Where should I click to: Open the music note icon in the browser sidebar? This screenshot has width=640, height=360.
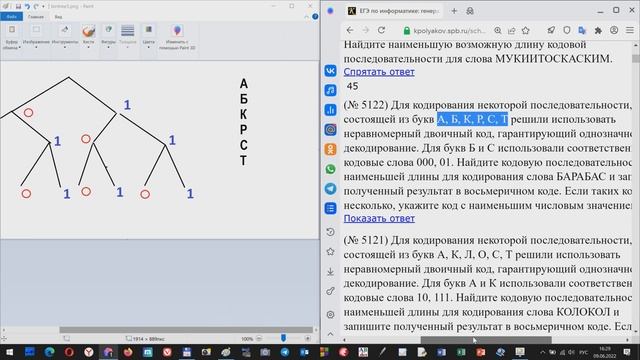pyautogui.click(x=330, y=90)
